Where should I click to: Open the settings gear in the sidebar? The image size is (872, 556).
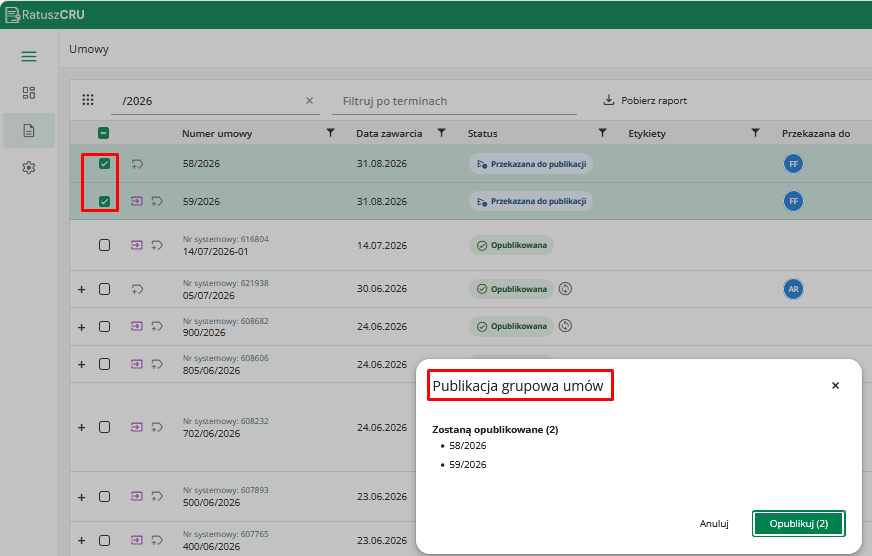point(29,167)
